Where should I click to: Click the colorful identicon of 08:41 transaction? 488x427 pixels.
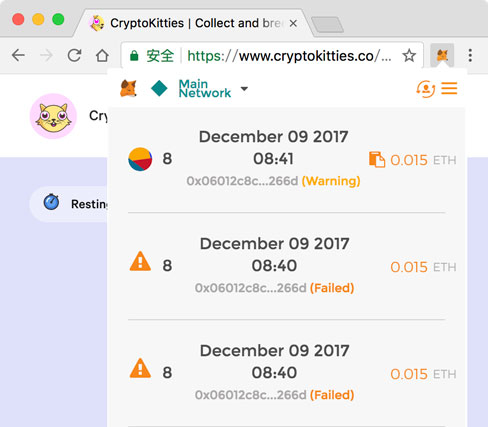(140, 159)
